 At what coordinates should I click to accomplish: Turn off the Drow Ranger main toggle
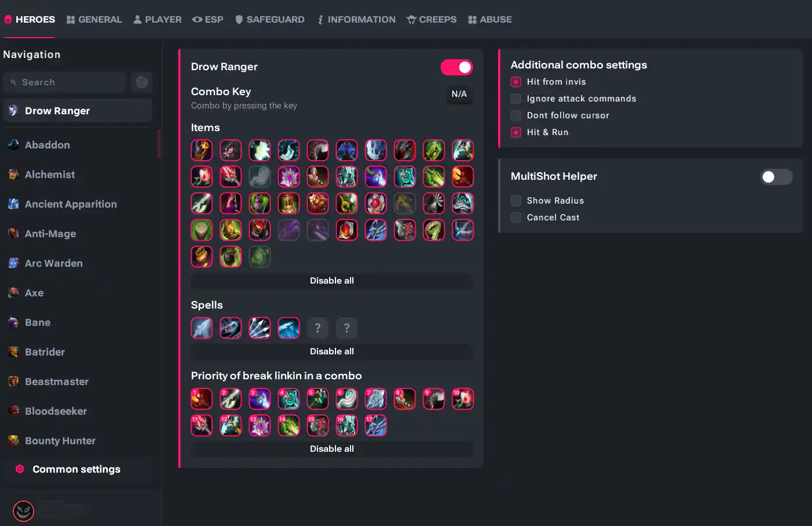(457, 67)
